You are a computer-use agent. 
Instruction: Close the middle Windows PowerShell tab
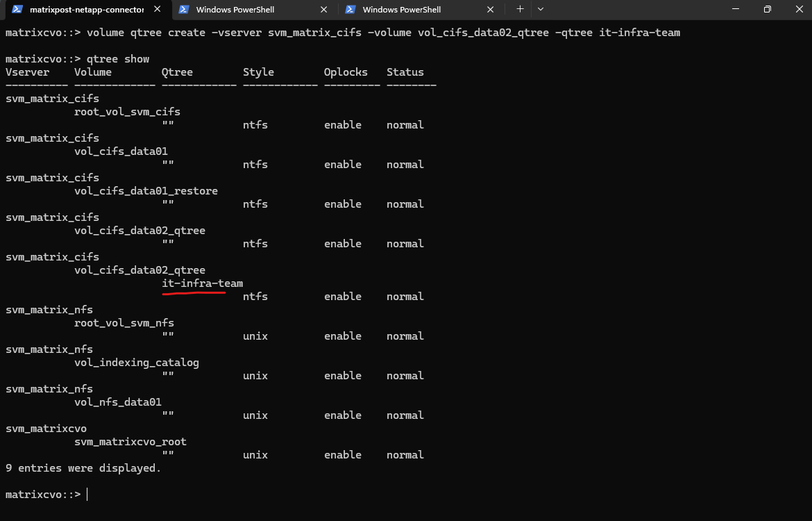tap(324, 10)
